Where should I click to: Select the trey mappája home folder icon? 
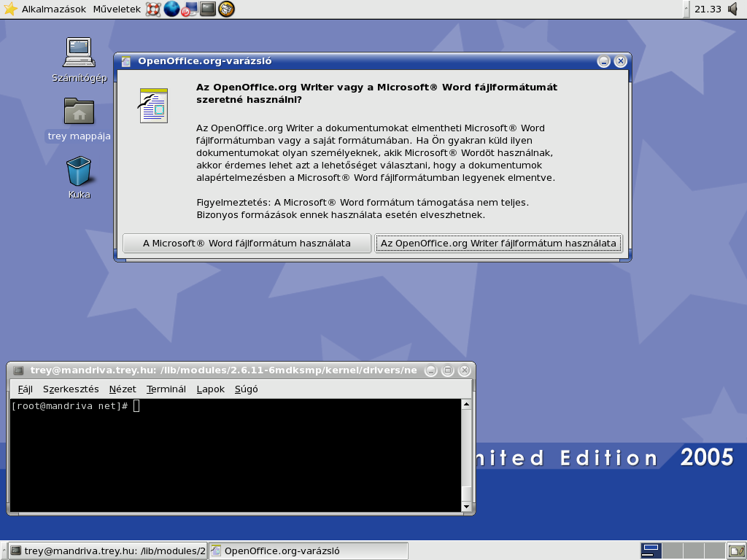click(79, 119)
